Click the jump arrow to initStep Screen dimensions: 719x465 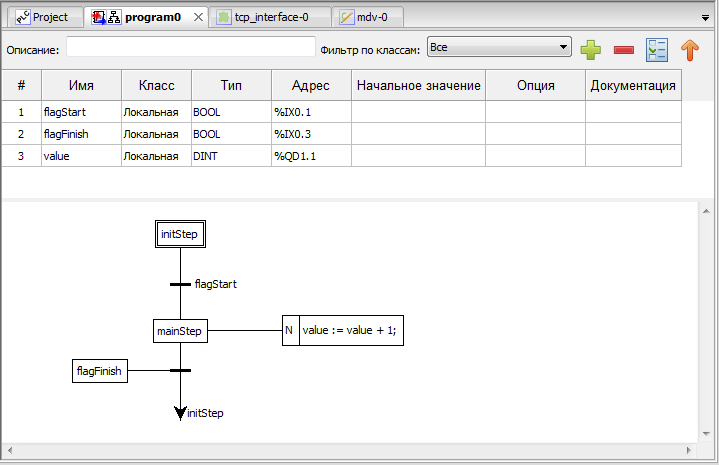(x=181, y=411)
